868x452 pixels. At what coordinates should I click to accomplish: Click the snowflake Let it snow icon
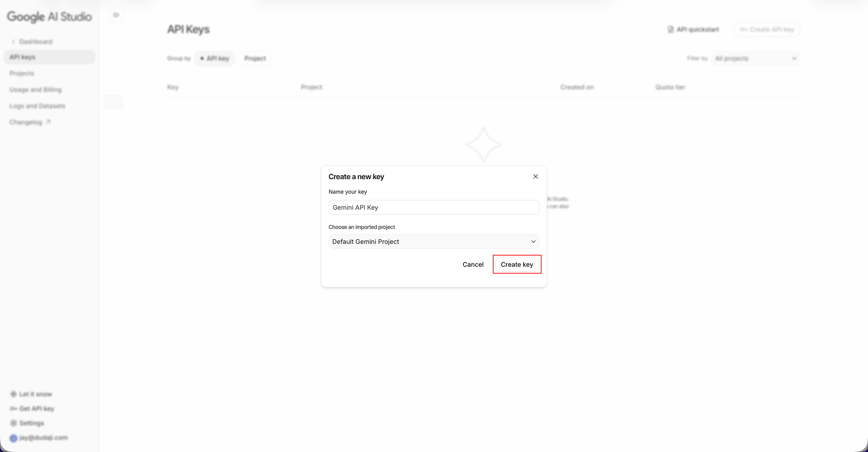click(14, 394)
